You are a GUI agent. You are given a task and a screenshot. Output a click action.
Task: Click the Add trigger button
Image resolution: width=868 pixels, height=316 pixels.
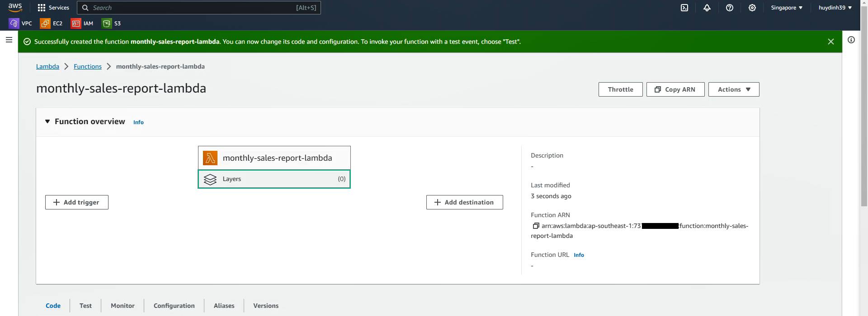pyautogui.click(x=77, y=202)
